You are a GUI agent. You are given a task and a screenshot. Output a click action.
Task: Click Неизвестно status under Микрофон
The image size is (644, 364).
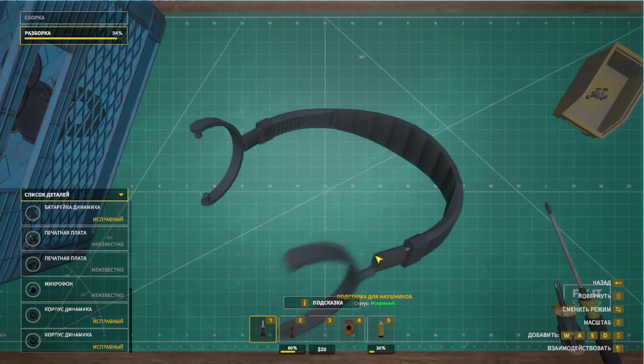click(107, 295)
